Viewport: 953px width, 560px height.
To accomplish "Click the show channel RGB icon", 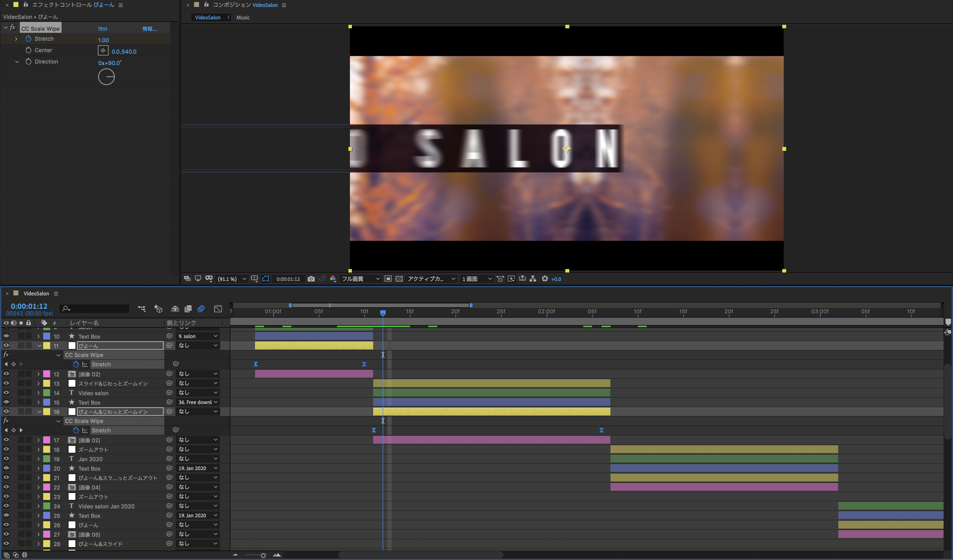I will click(333, 279).
